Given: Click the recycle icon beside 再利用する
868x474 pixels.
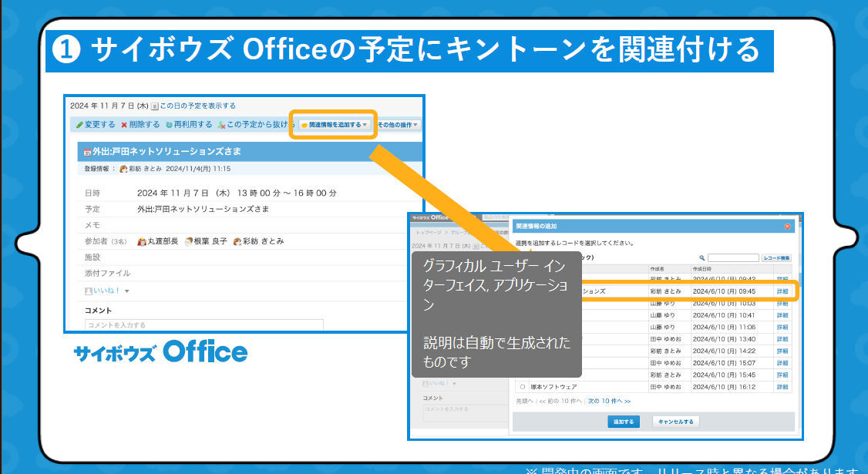Looking at the screenshot, I should [x=169, y=125].
